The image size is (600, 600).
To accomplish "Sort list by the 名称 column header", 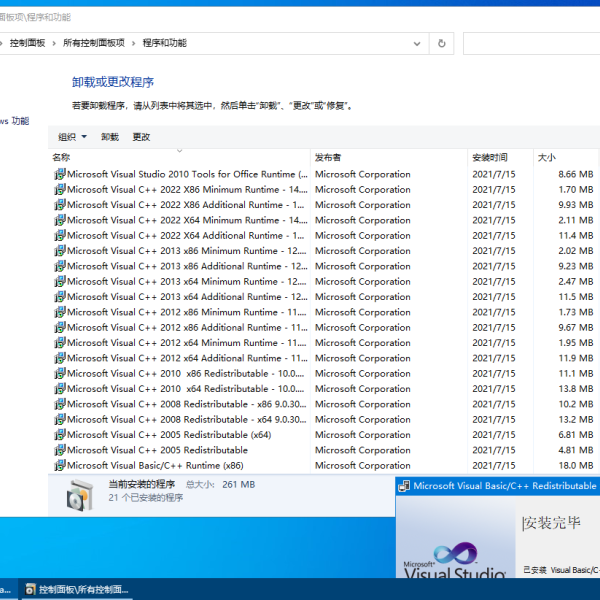I will click(180, 157).
